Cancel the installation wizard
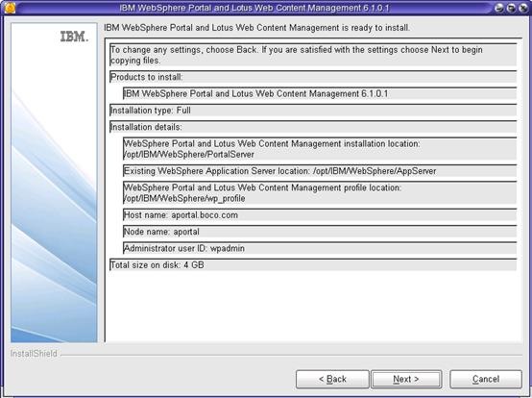The width and height of the screenshot is (532, 398). tap(486, 379)
